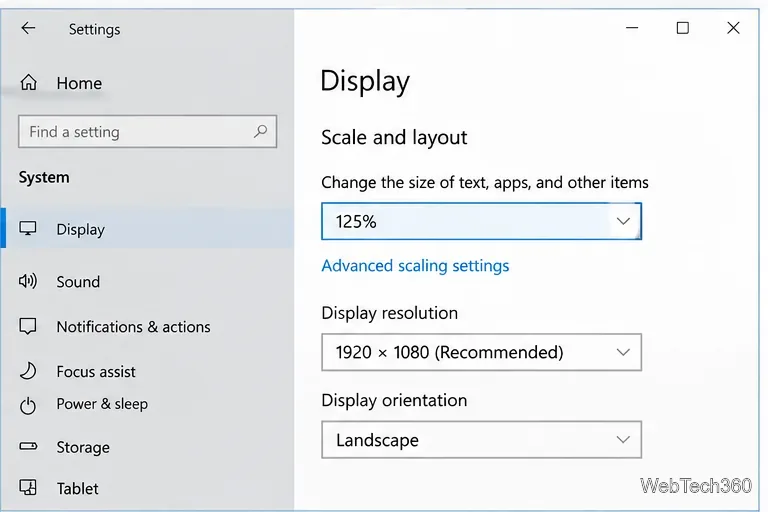Image resolution: width=768 pixels, height=512 pixels.
Task: Click 'Change the size of text' label
Action: click(x=485, y=182)
